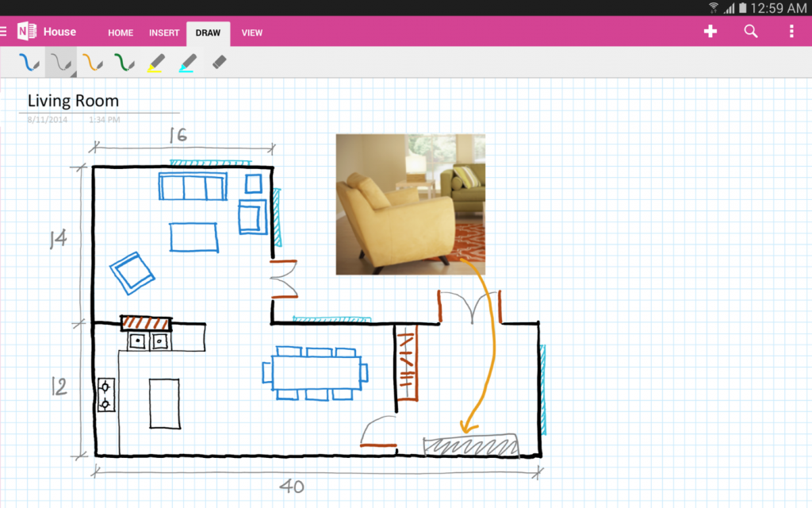This screenshot has height=508, width=812.
Task: Click the Living Room page title
Action: click(x=72, y=101)
